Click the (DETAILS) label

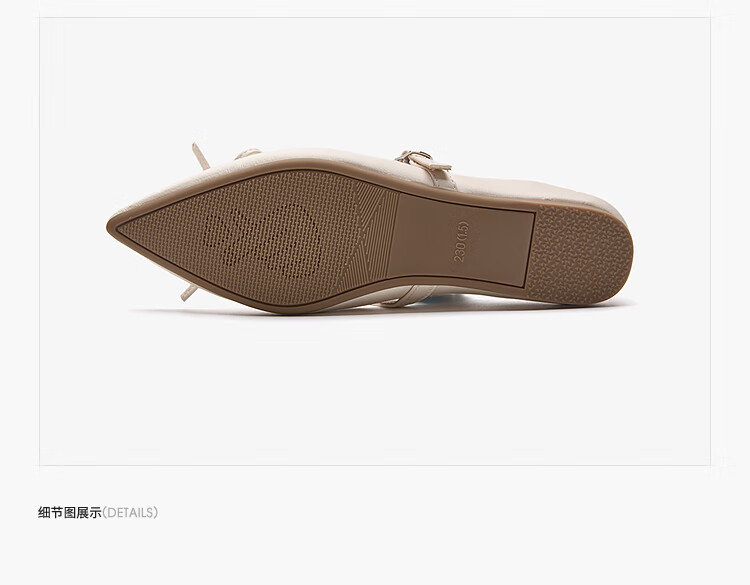[x=130, y=513]
